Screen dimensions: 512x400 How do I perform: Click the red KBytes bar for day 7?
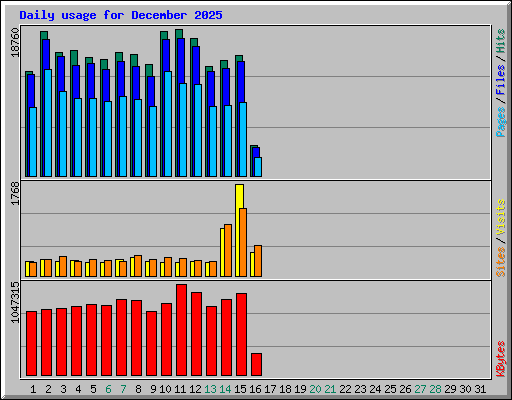click(121, 337)
